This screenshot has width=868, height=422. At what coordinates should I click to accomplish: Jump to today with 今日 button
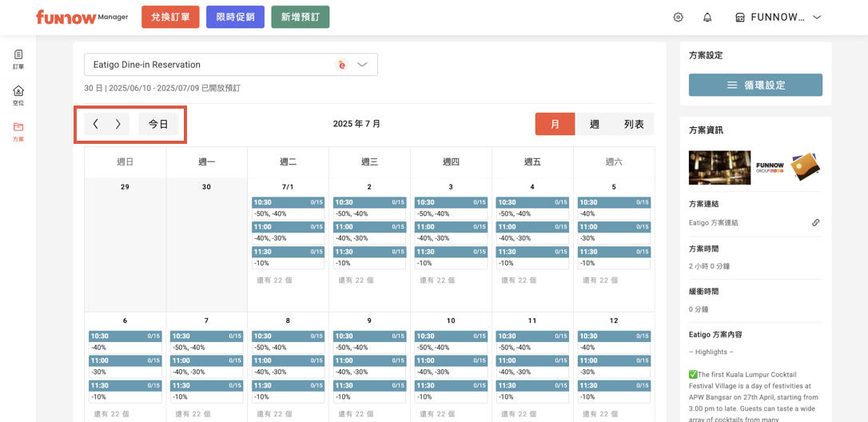[x=158, y=124]
